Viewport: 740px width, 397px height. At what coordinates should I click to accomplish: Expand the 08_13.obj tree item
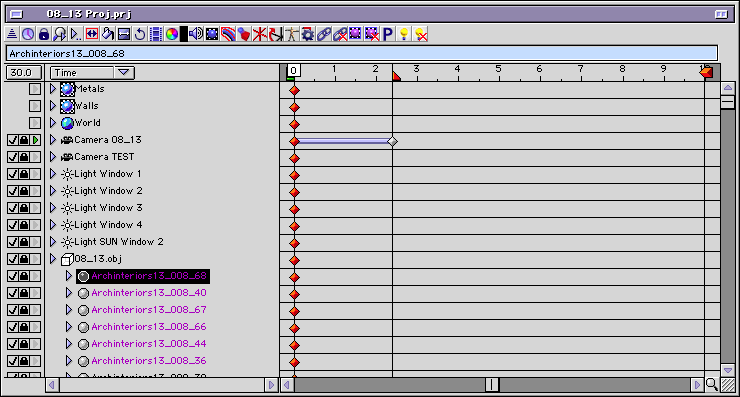click(x=53, y=259)
